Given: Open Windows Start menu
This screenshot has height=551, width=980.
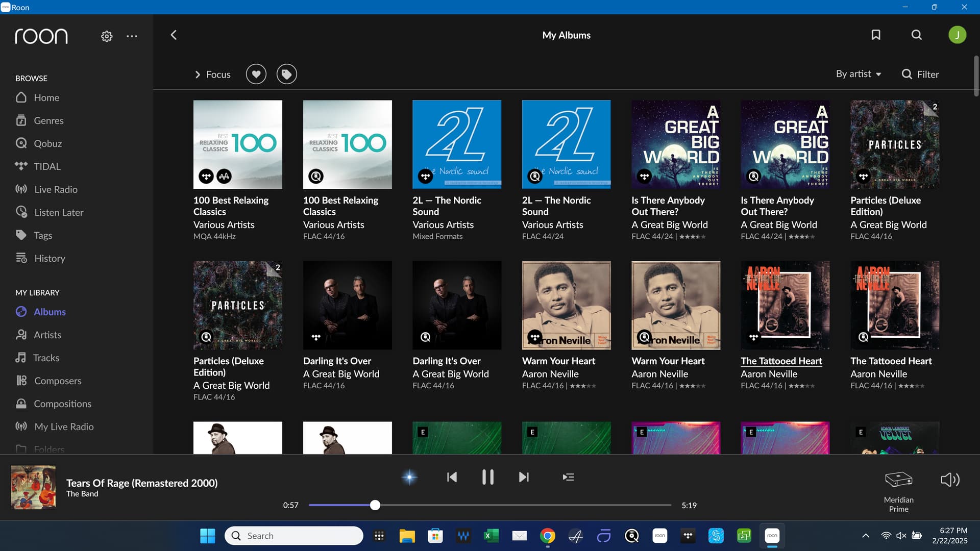Looking at the screenshot, I should (x=207, y=536).
